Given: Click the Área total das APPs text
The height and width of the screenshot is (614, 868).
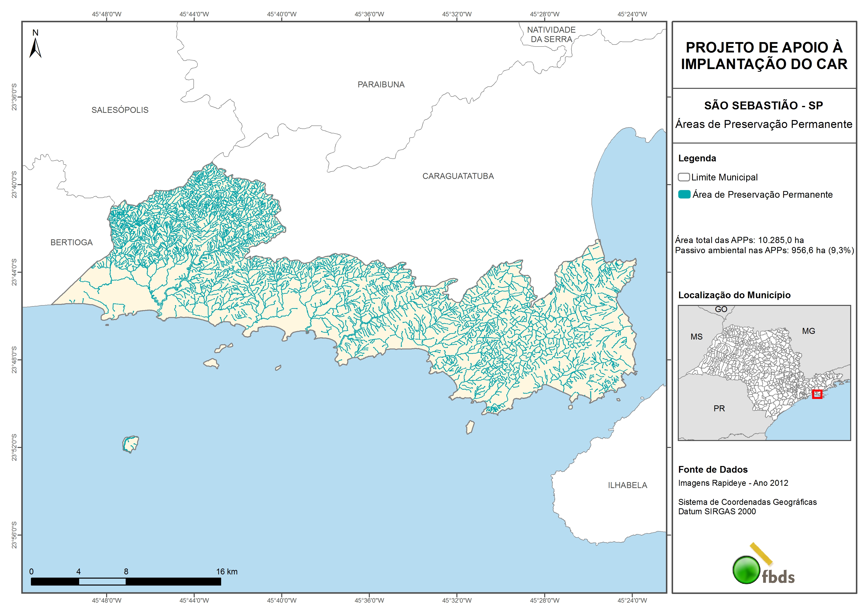Looking at the screenshot, I should [x=739, y=240].
